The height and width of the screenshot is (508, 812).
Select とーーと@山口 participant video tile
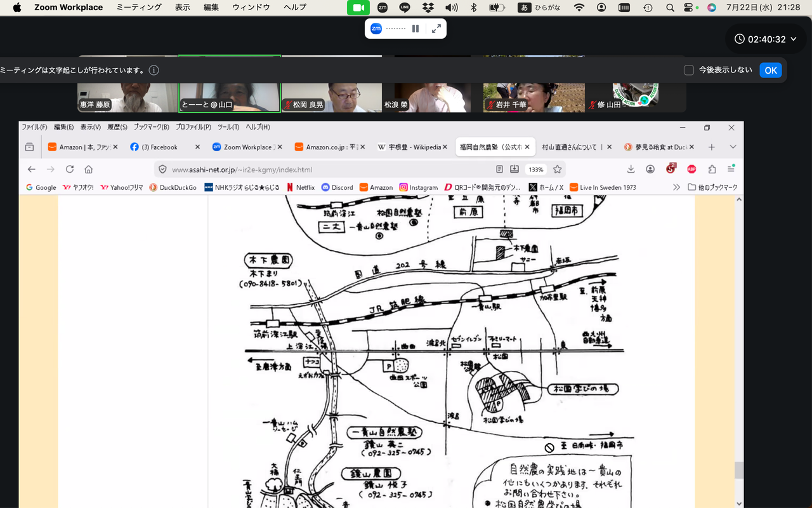click(x=230, y=84)
